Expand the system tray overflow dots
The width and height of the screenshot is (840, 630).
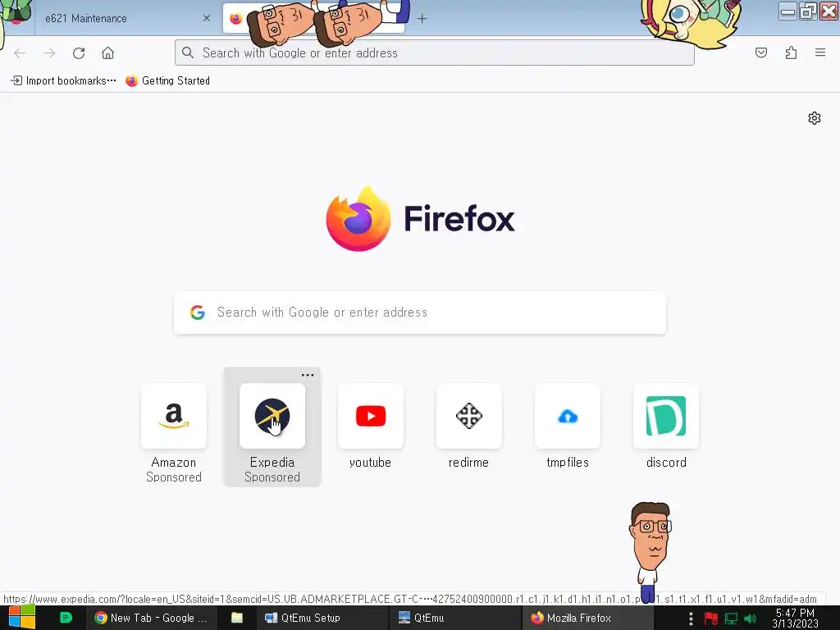tap(691, 619)
